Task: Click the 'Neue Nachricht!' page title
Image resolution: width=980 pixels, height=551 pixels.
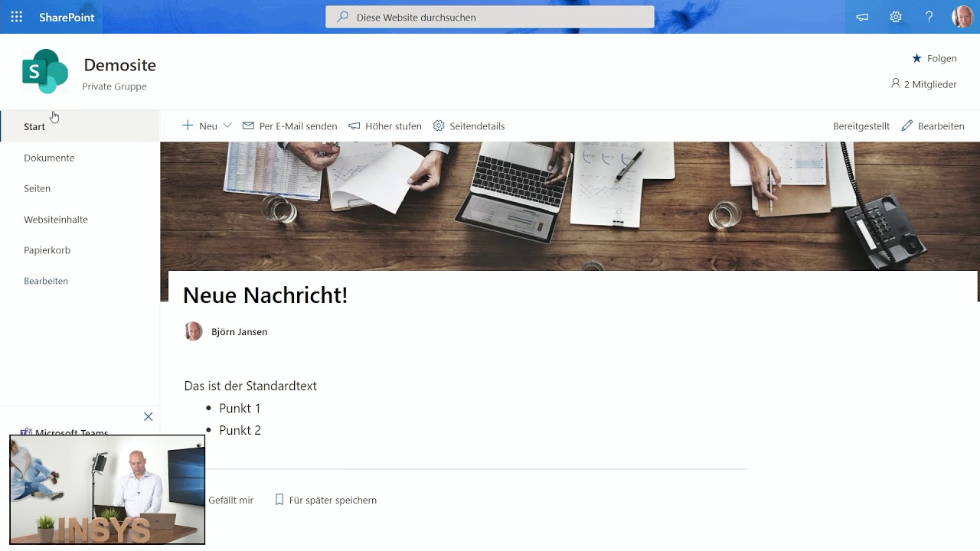Action: (265, 295)
